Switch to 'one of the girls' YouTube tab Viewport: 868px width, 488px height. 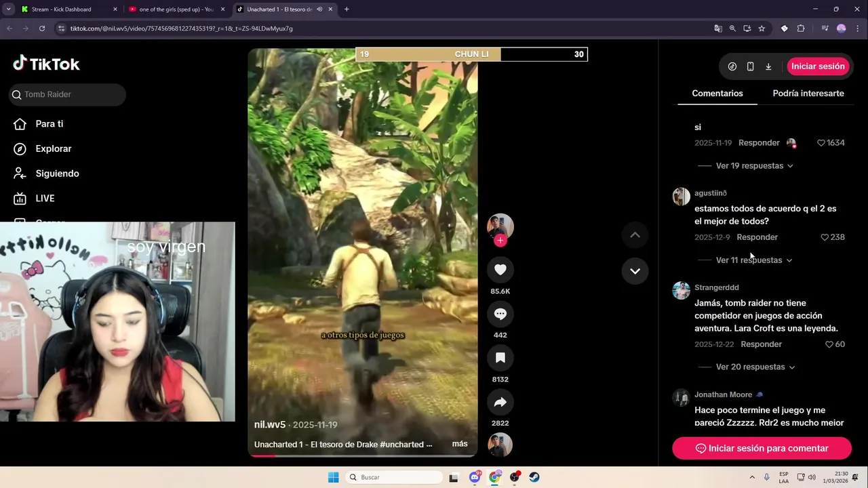(176, 9)
